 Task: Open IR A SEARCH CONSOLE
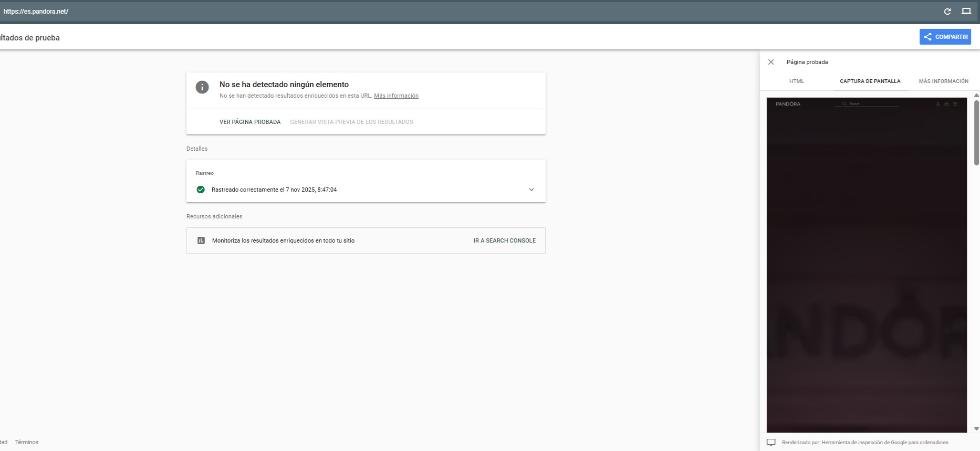504,240
